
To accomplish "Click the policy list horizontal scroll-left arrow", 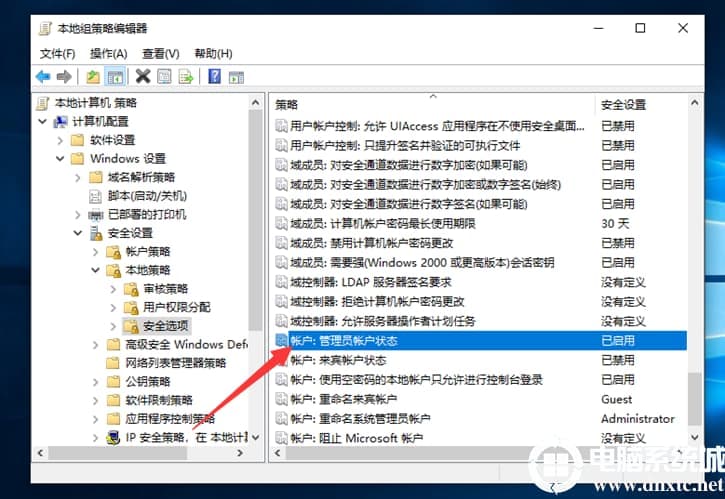I will coord(277,453).
